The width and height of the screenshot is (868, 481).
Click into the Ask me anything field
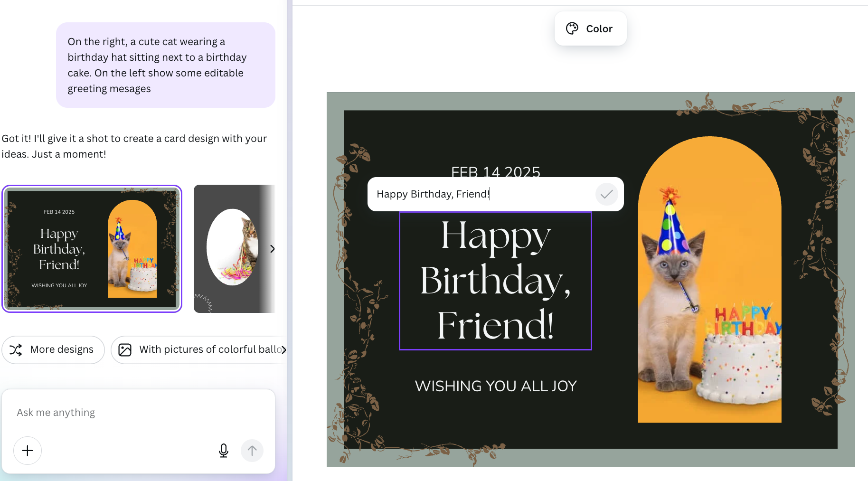[138, 412]
